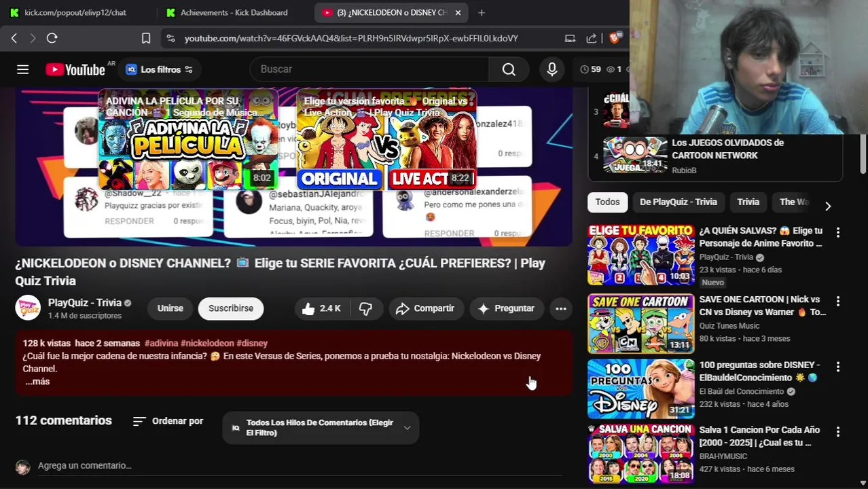Open Original vs Live Action end-screen video

click(386, 140)
